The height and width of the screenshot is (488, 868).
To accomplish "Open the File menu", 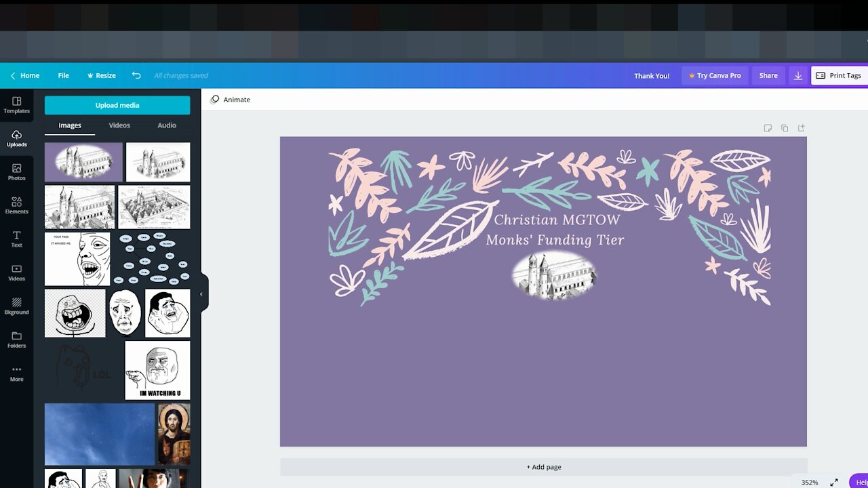I will pyautogui.click(x=63, y=75).
